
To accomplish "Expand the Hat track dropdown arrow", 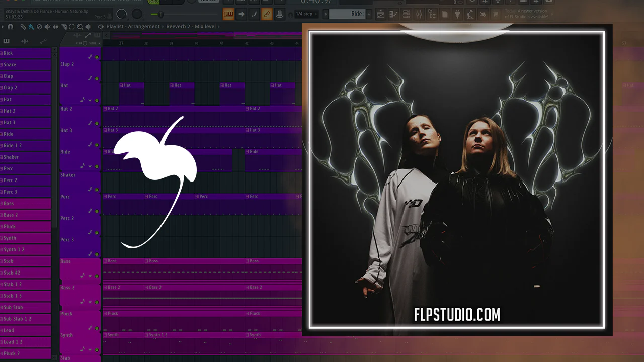I will 90,100.
